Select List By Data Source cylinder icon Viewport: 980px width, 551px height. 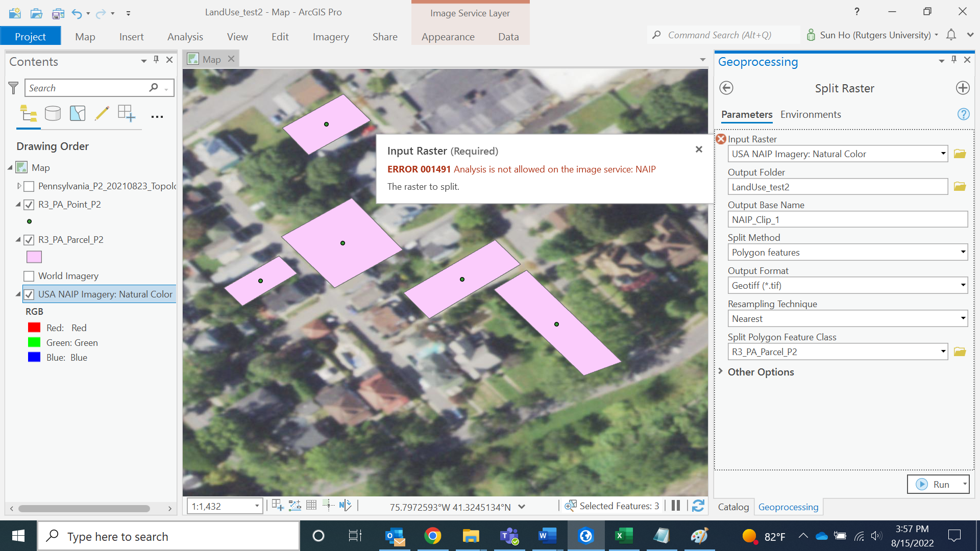click(x=53, y=113)
